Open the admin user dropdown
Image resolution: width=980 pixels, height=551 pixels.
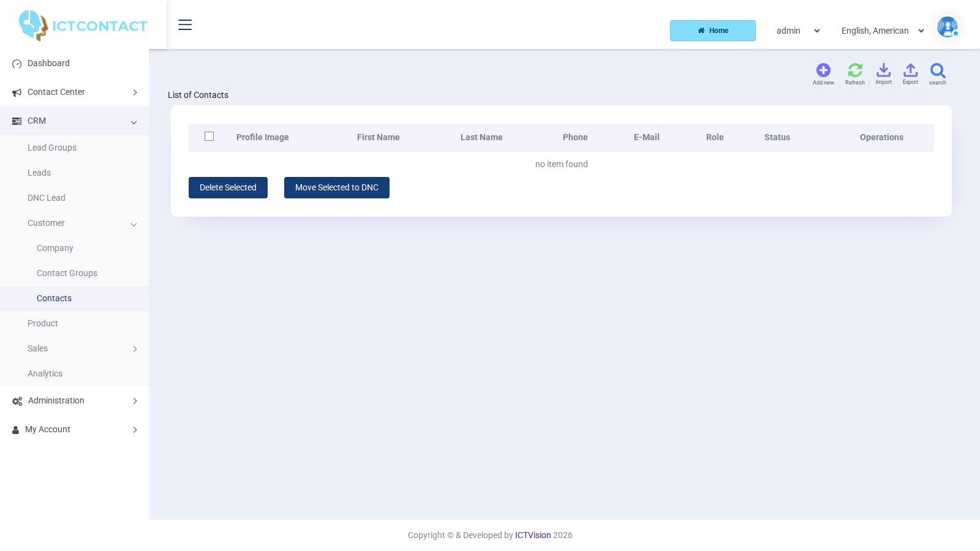(x=798, y=31)
